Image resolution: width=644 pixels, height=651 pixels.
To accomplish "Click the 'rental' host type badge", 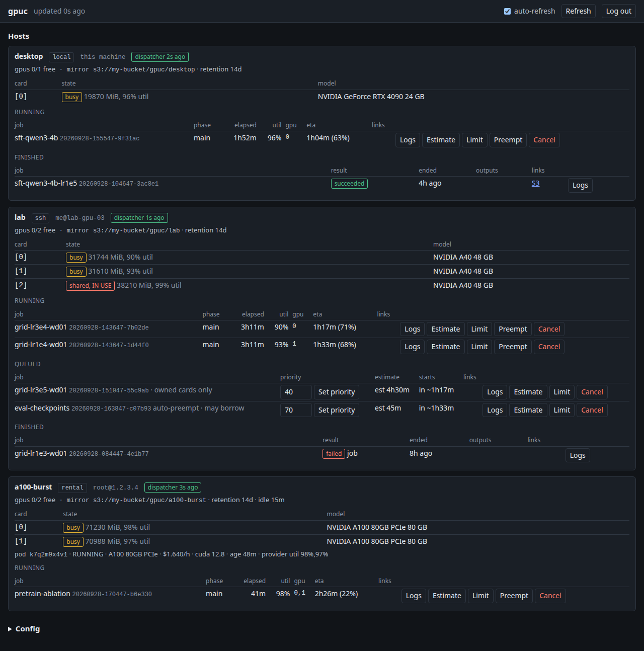I will [x=72, y=487].
